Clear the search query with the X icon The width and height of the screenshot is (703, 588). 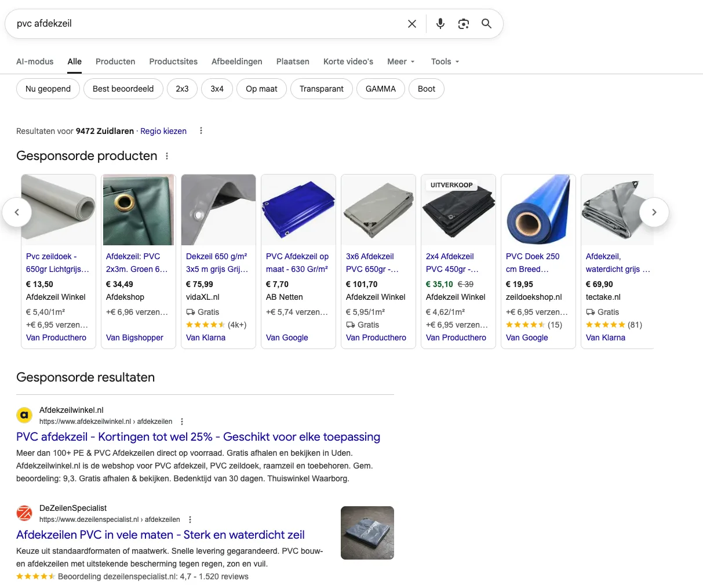412,24
